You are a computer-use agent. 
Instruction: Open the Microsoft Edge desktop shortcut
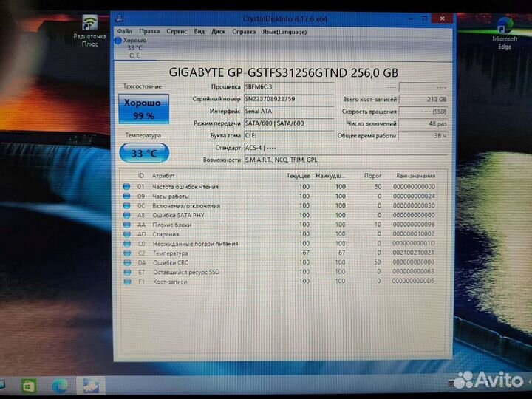click(505, 30)
